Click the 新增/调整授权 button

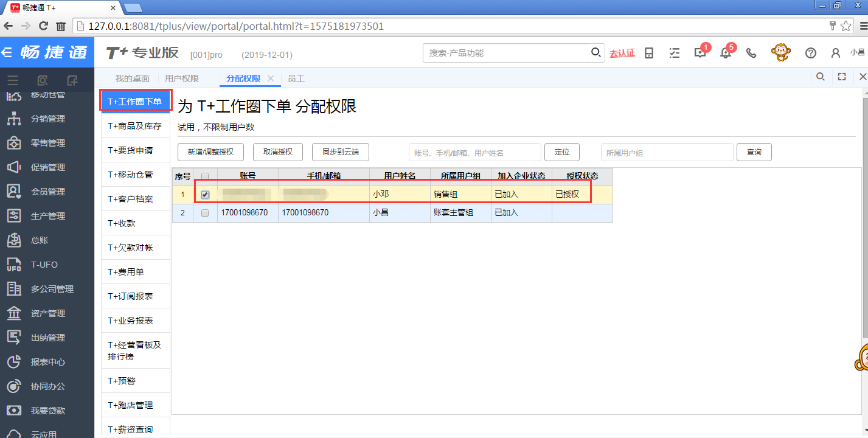(x=210, y=152)
